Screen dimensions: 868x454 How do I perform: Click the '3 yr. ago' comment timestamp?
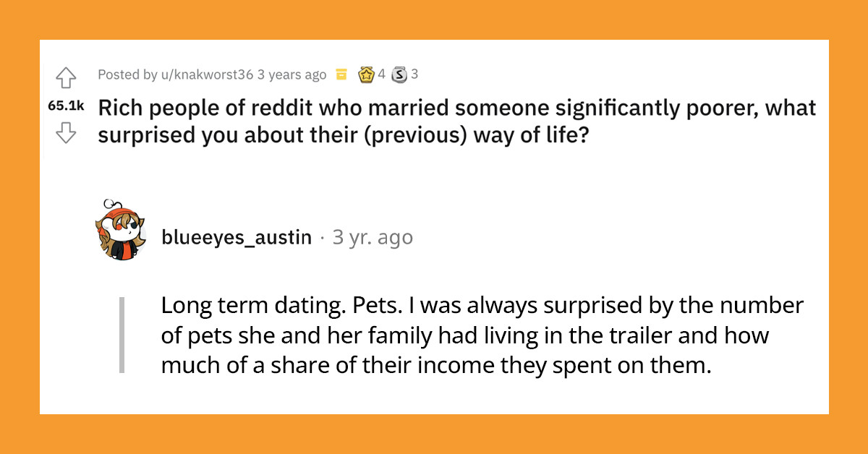pos(372,236)
